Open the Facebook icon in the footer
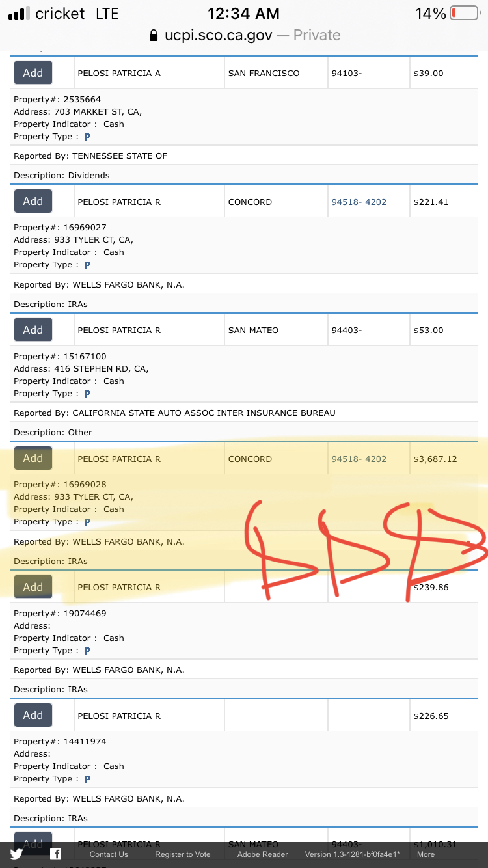The image size is (488, 868). pos(56,854)
